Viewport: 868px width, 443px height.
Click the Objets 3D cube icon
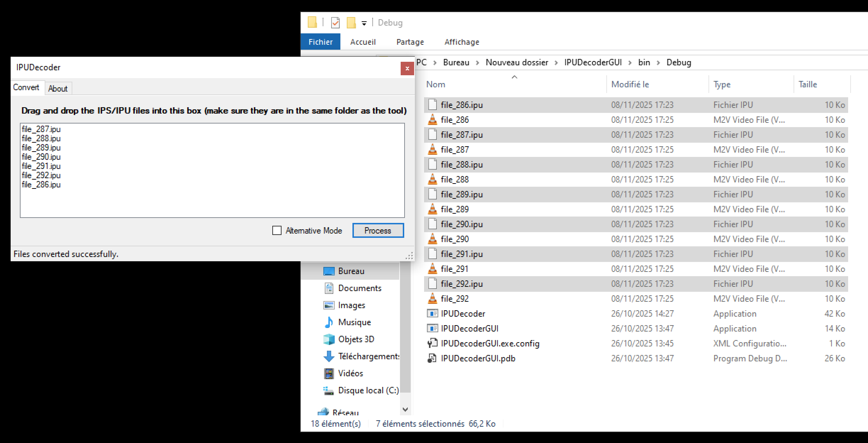(329, 339)
